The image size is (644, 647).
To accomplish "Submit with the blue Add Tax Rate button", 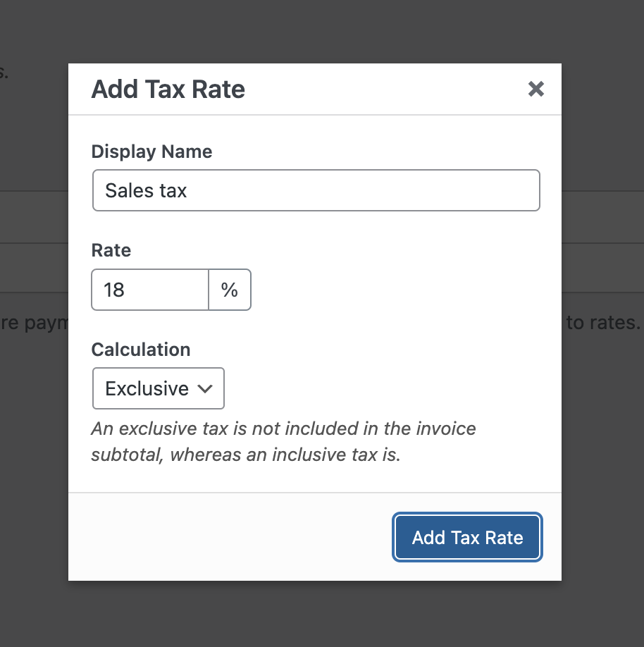I will 467,537.
